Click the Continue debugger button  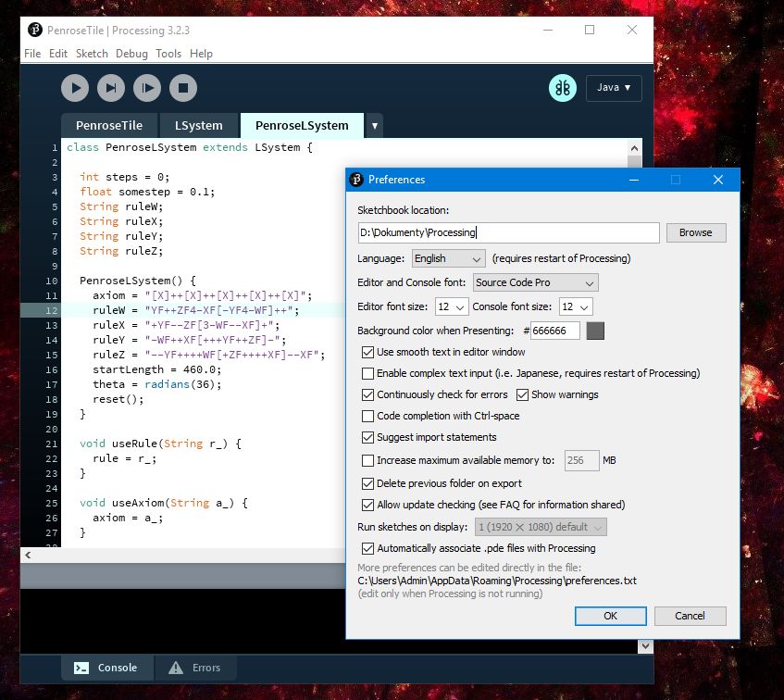tap(147, 88)
